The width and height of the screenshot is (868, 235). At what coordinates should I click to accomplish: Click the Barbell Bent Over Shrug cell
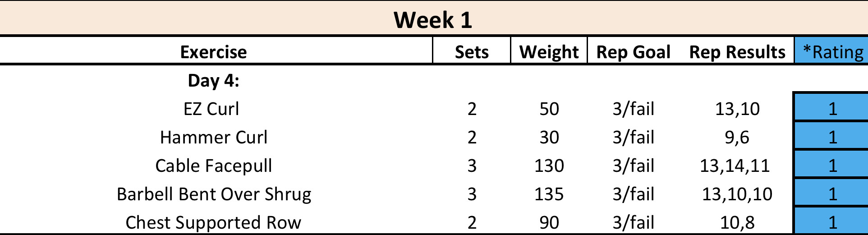[214, 194]
